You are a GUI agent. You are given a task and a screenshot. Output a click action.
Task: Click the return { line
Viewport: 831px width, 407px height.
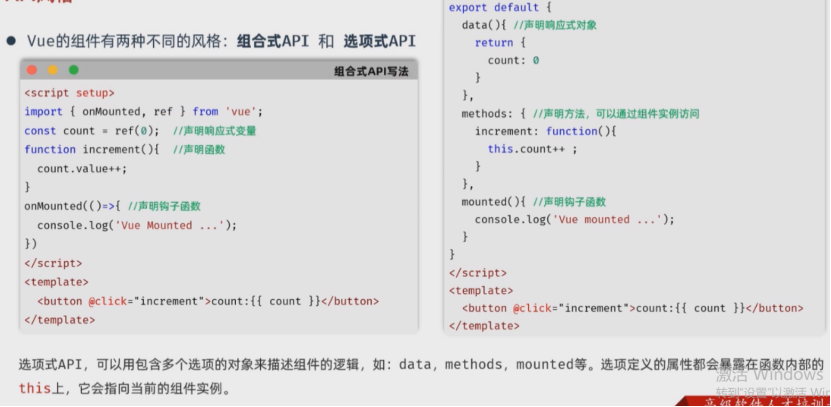(x=500, y=42)
